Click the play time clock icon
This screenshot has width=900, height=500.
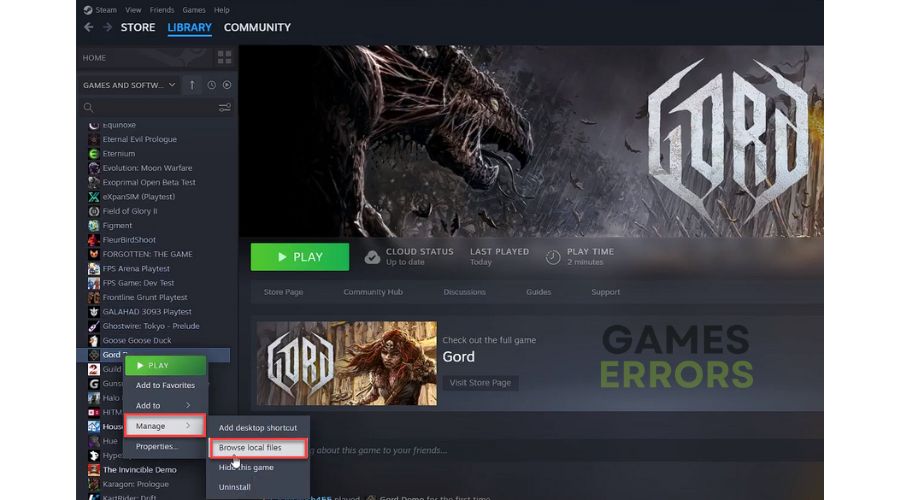pyautogui.click(x=553, y=257)
